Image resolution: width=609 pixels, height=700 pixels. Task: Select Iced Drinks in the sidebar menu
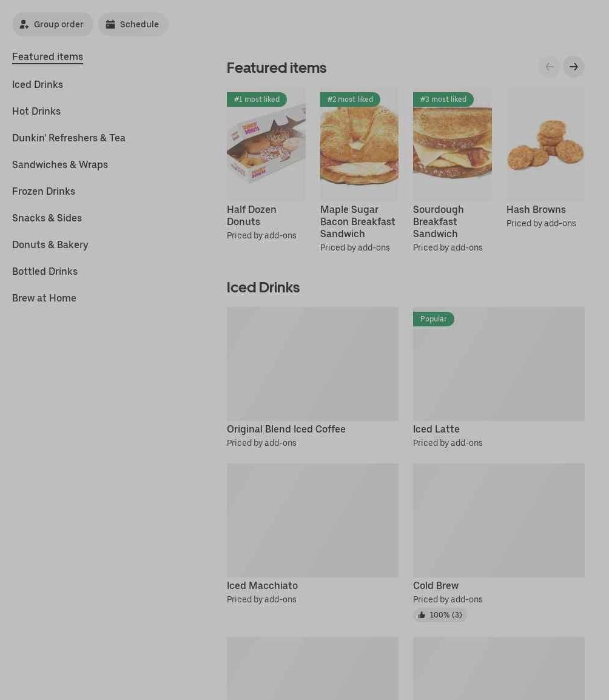(x=38, y=84)
